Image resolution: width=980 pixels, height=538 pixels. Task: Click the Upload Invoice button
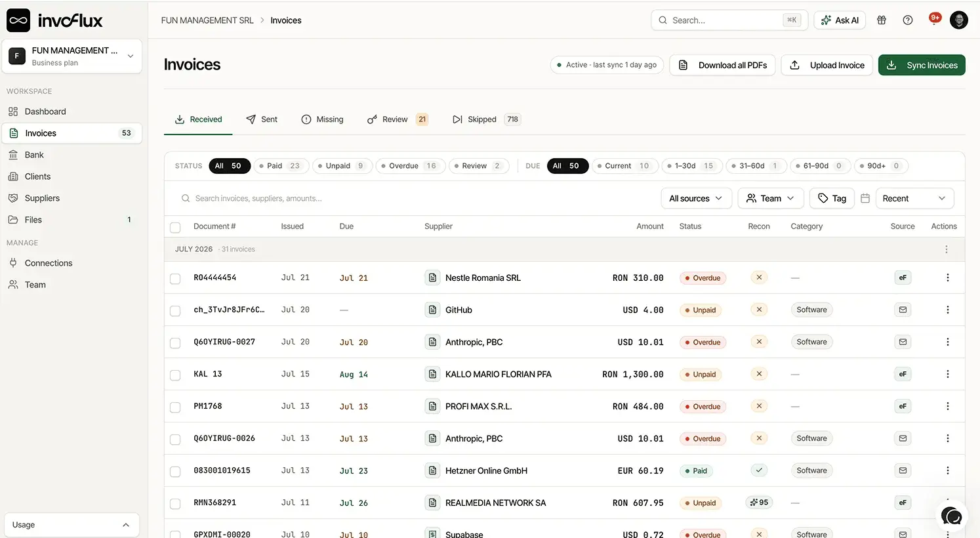pos(827,65)
